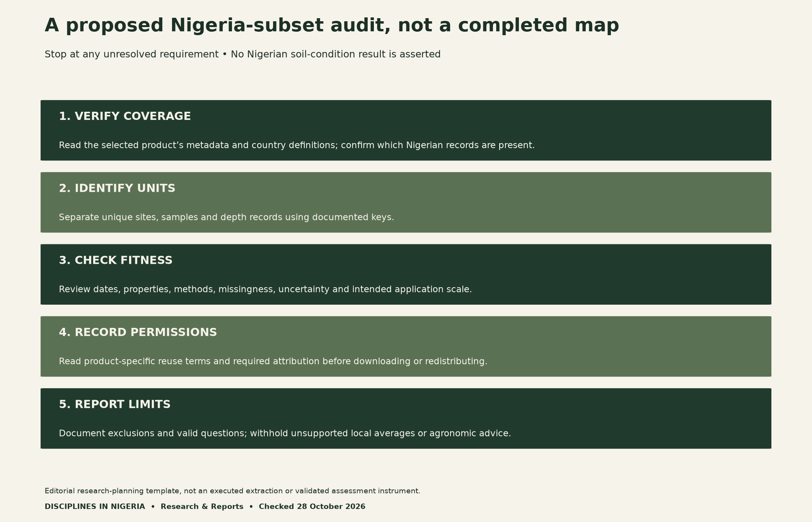Click the title 'A proposed Nigeria-subset audit, not a completed map'
The image size is (812, 522).
(332, 26)
